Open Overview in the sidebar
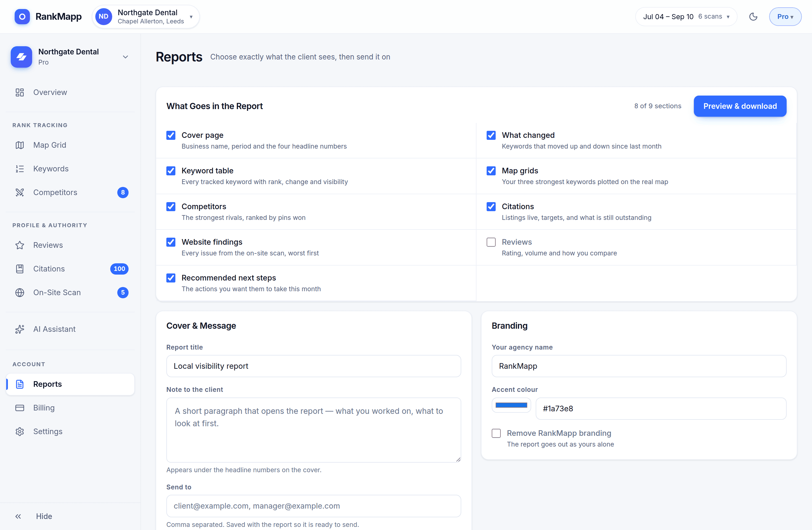812x530 pixels. 70,92
